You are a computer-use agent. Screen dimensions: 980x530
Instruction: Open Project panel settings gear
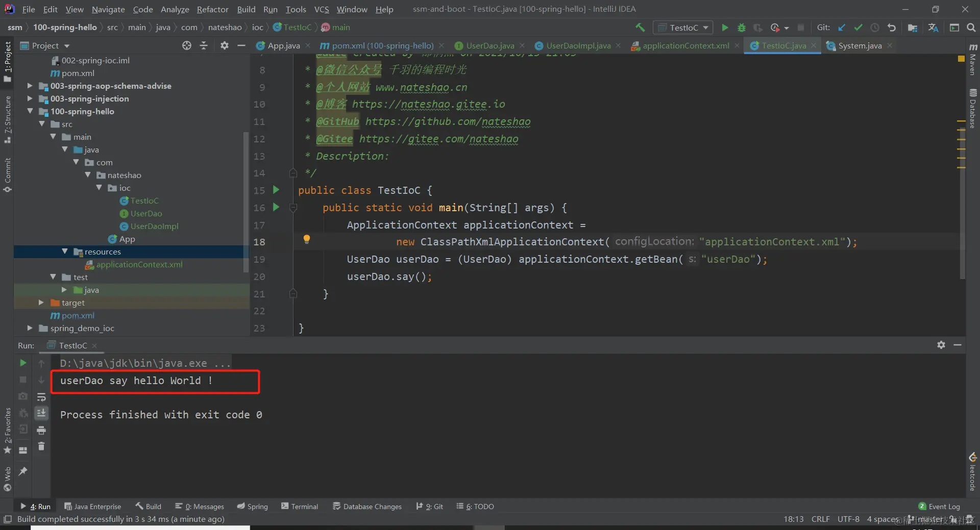pos(225,45)
